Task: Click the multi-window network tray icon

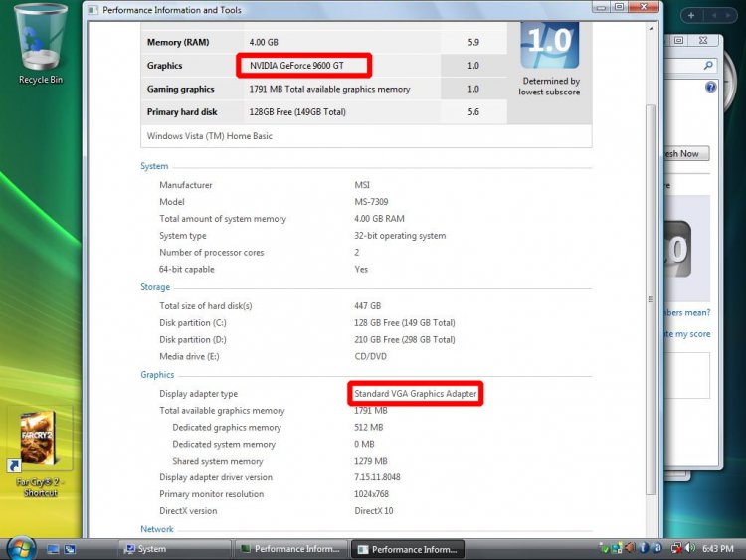Action: click(617, 549)
